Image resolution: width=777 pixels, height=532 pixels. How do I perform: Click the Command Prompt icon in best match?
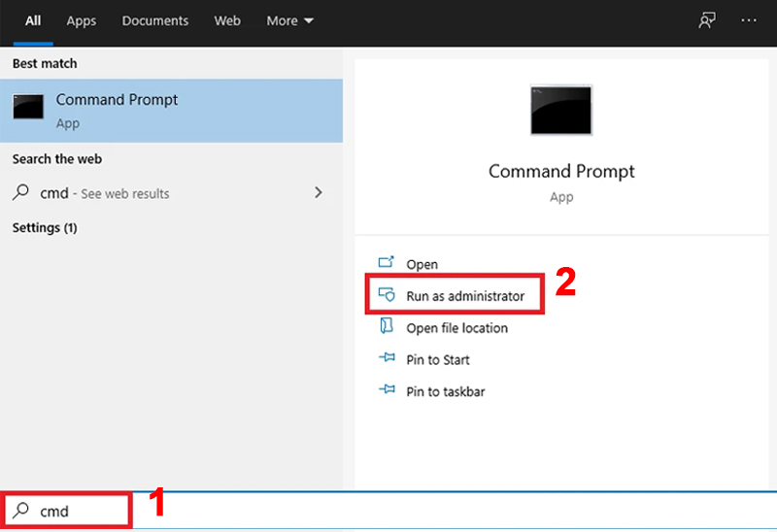click(28, 107)
